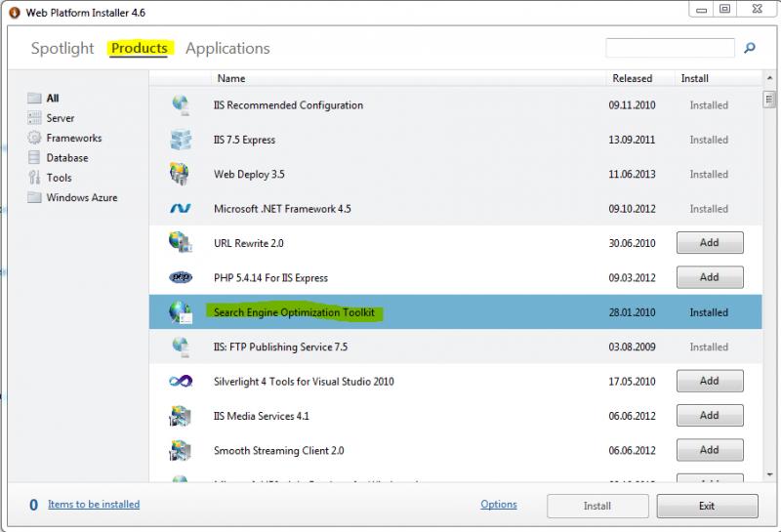Image resolution: width=781 pixels, height=532 pixels.
Task: Click the PHP 5.4.14 logo icon
Action: coord(181,277)
